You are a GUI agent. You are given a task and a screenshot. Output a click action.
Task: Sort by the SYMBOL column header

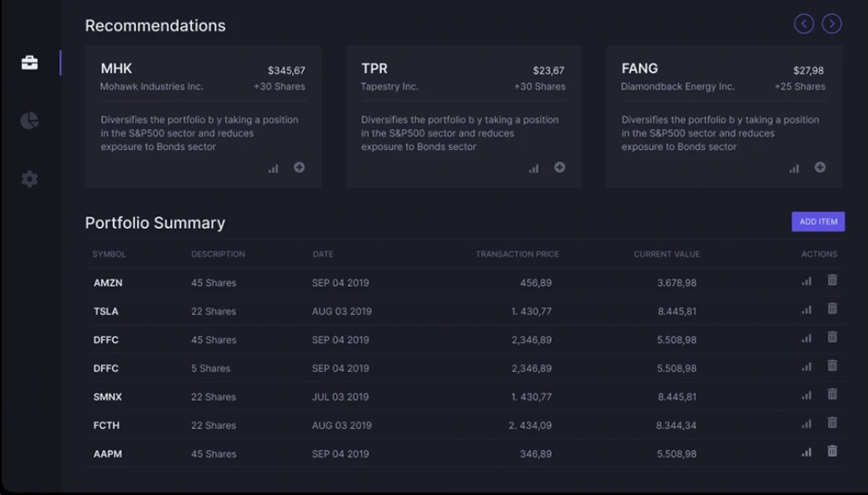109,254
